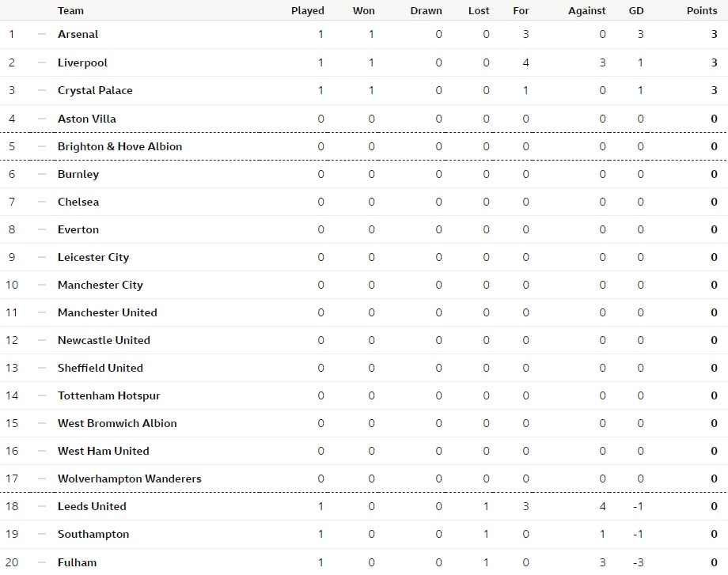
Task: Click the movement indicator beside Southampton
Action: (x=42, y=534)
